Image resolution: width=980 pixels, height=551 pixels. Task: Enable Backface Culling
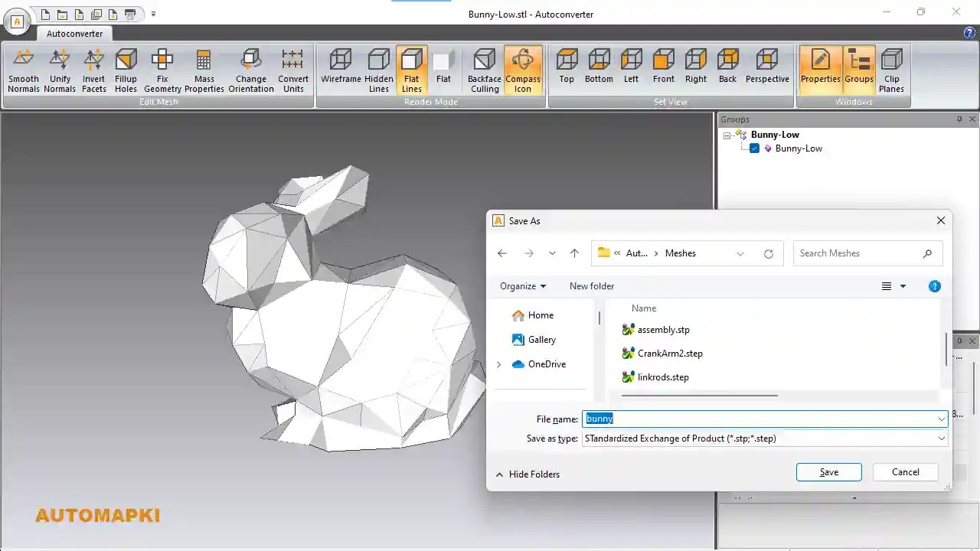click(x=483, y=70)
